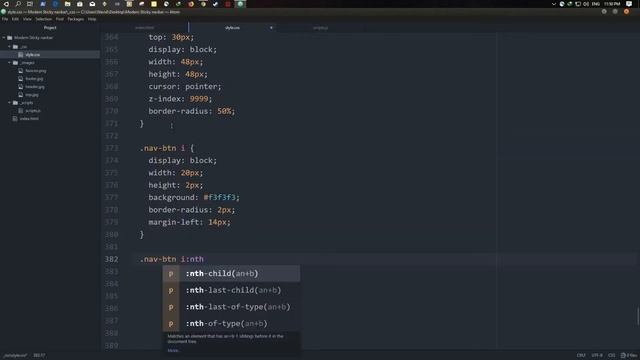This screenshot has height=360, width=640.
Task: Open the File menu
Action: [5, 19]
